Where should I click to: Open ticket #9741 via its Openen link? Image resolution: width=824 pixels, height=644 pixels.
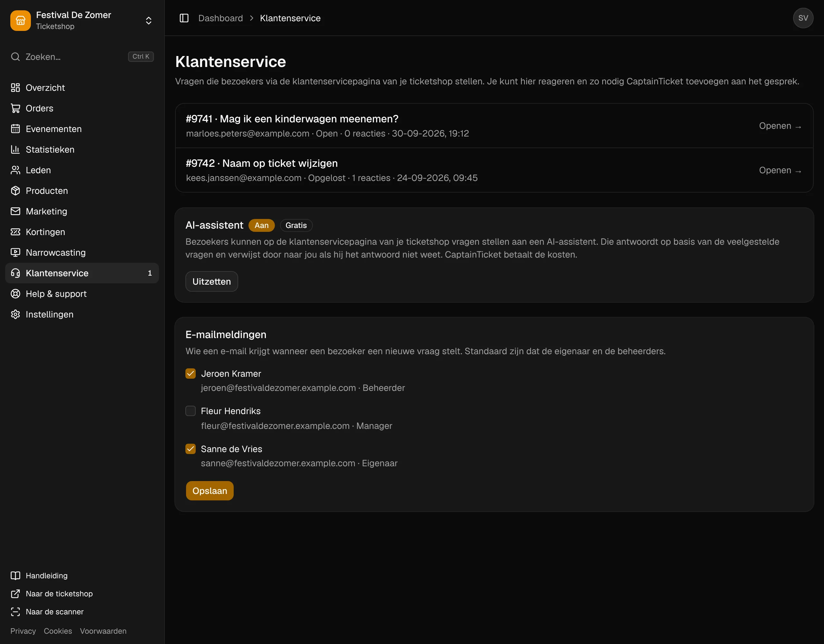pos(780,126)
